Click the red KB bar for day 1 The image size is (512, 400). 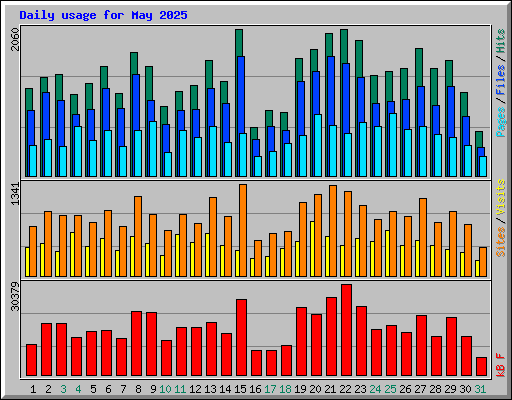click(31, 360)
